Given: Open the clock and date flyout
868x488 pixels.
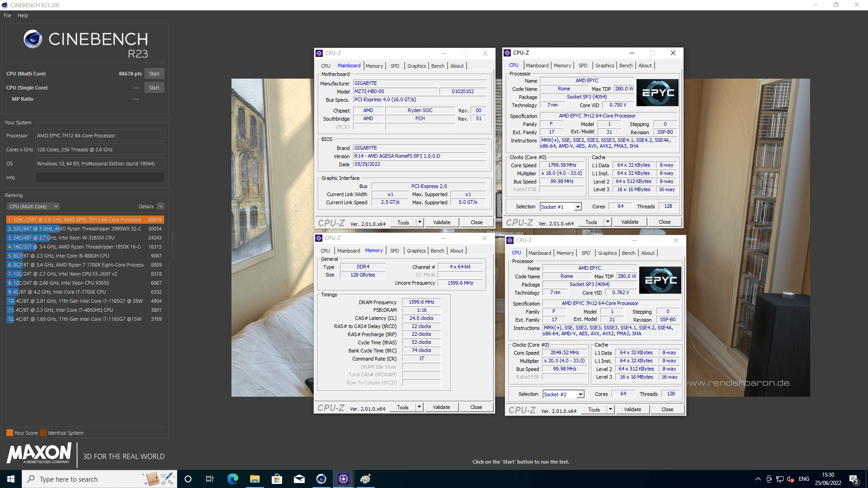Looking at the screenshot, I should pyautogui.click(x=828, y=479).
